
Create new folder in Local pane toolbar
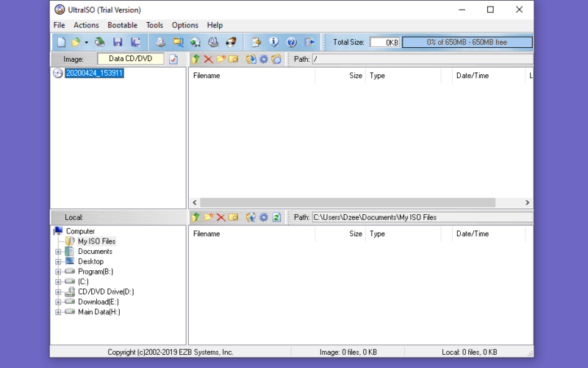click(x=208, y=217)
